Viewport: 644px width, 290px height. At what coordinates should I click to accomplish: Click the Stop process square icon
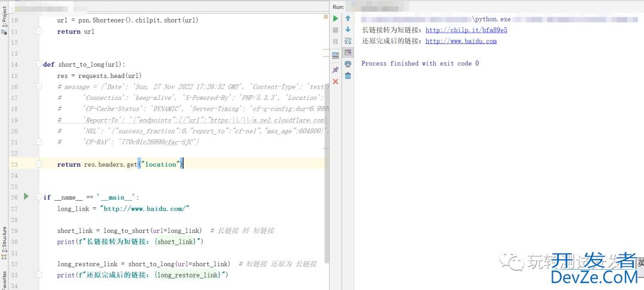(336, 30)
